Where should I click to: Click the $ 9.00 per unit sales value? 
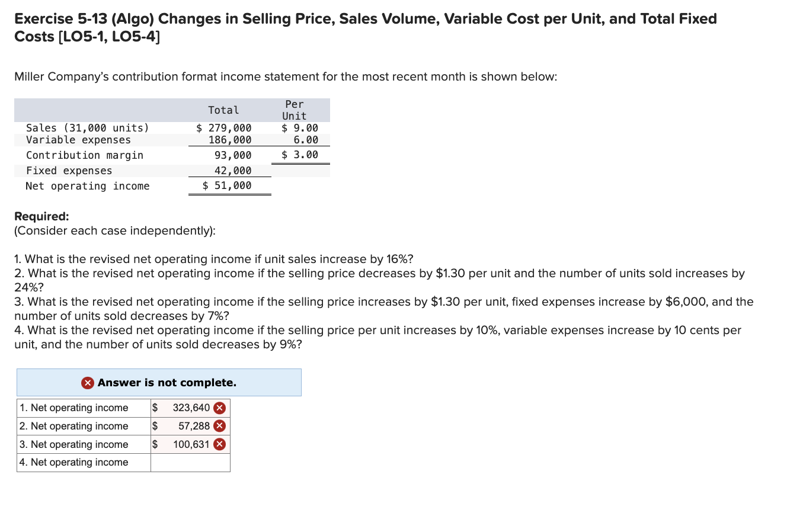pyautogui.click(x=299, y=127)
